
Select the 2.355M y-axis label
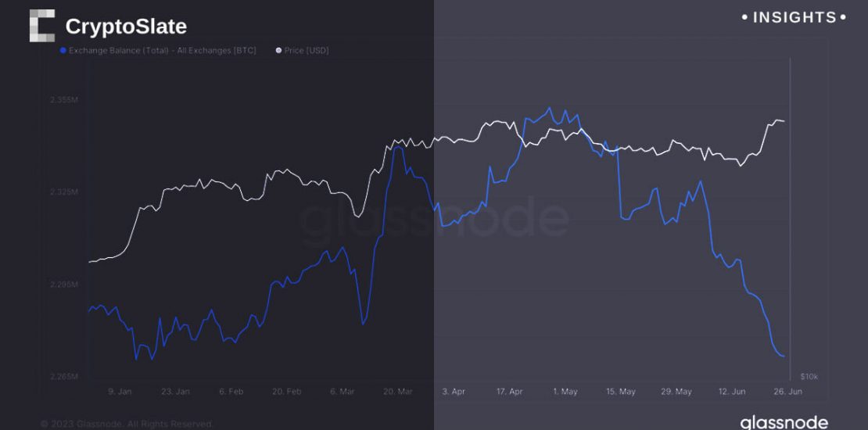coord(66,100)
